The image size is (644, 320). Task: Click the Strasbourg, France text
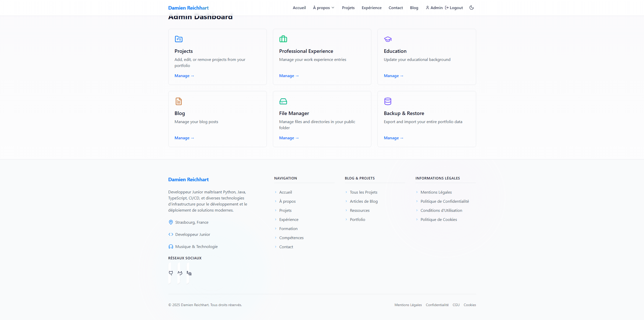coord(192,222)
